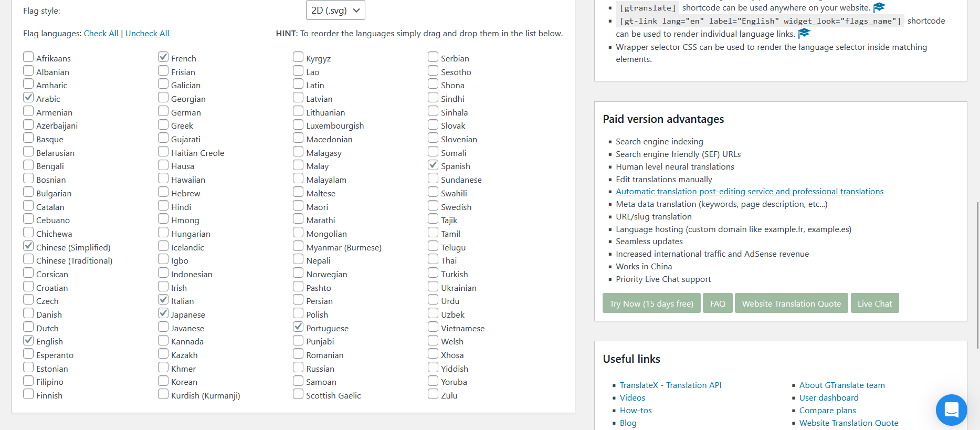The height and width of the screenshot is (430, 980).
Task: Tick the Russian language checkbox
Action: click(x=298, y=368)
